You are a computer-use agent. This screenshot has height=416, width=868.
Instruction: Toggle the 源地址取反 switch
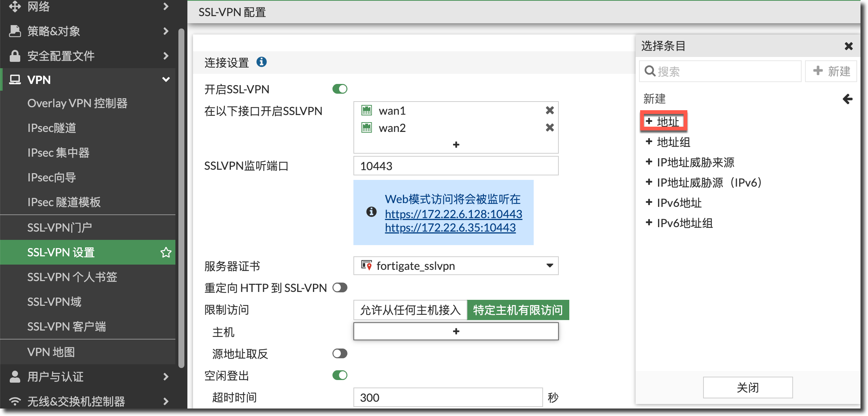(340, 353)
